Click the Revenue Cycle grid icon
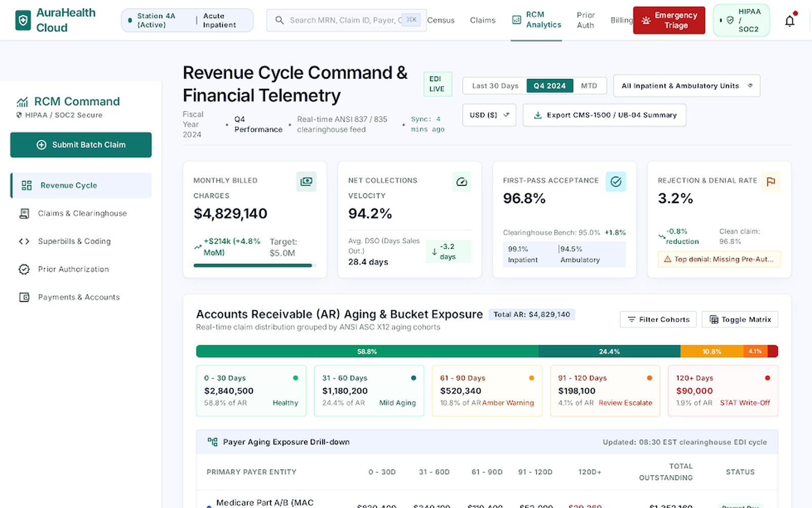The image size is (812, 508). [x=26, y=185]
